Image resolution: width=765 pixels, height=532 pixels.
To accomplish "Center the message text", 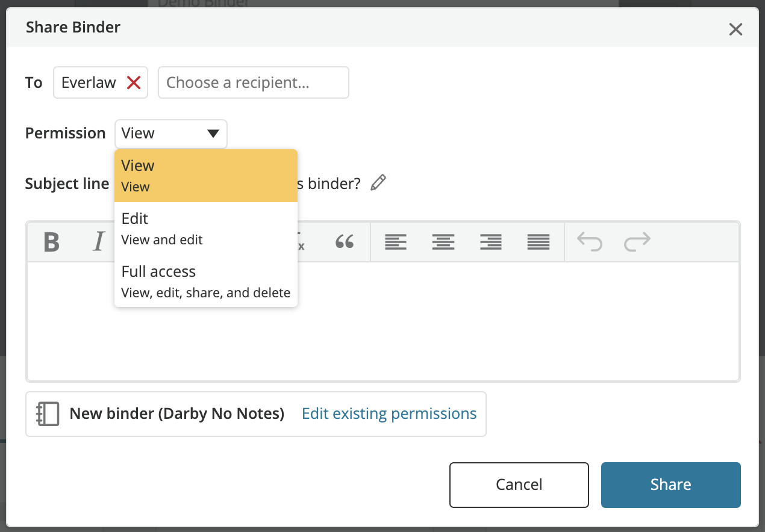I will (x=443, y=241).
